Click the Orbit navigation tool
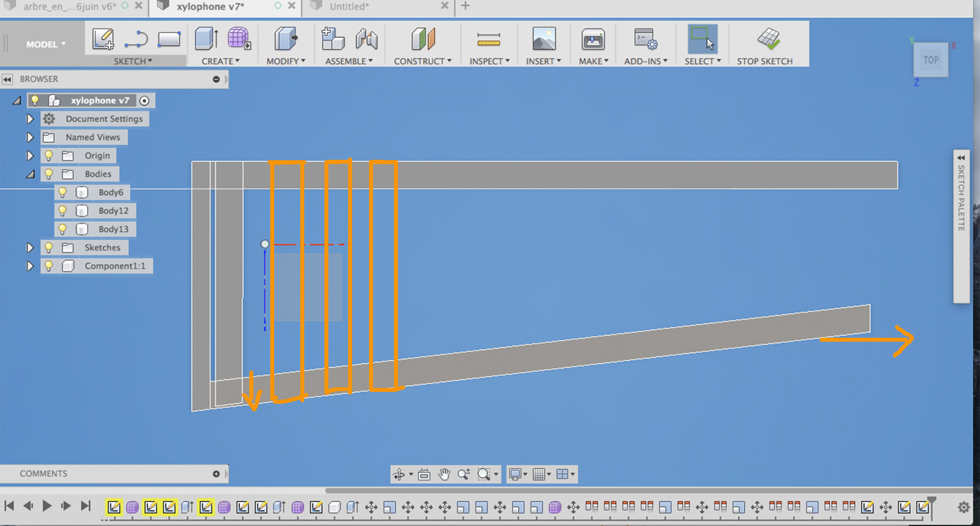This screenshot has height=526, width=980. (399, 474)
